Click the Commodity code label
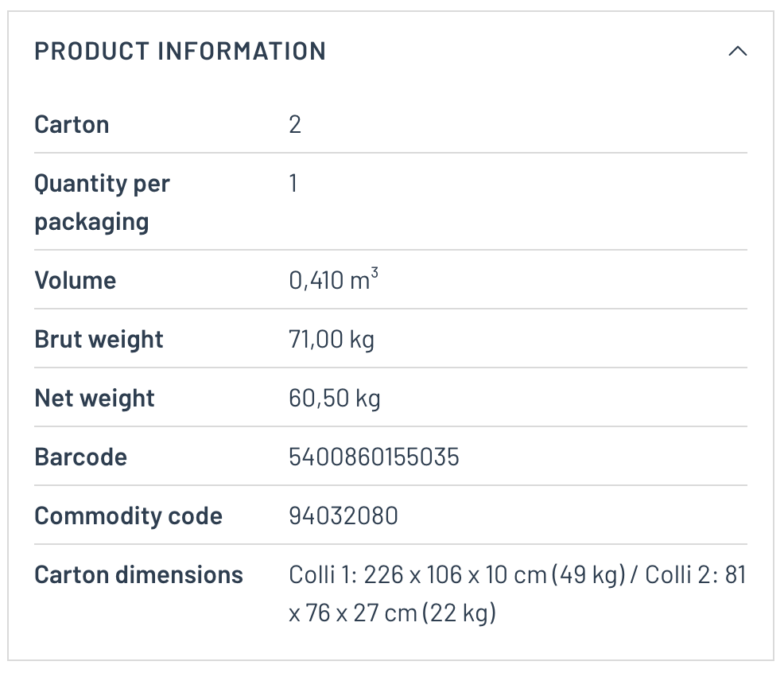Viewport: 784px width, 673px height. (x=128, y=516)
